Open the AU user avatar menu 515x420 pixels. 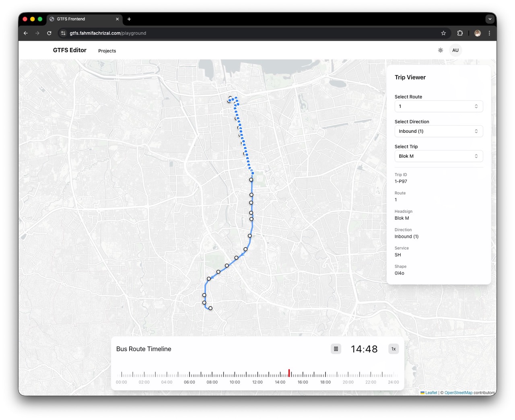coord(455,50)
